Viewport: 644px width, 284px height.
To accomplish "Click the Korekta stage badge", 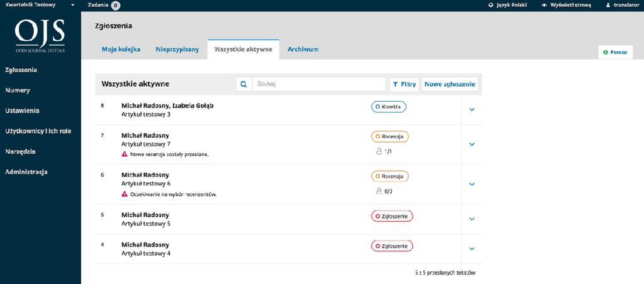I will pyautogui.click(x=389, y=107).
